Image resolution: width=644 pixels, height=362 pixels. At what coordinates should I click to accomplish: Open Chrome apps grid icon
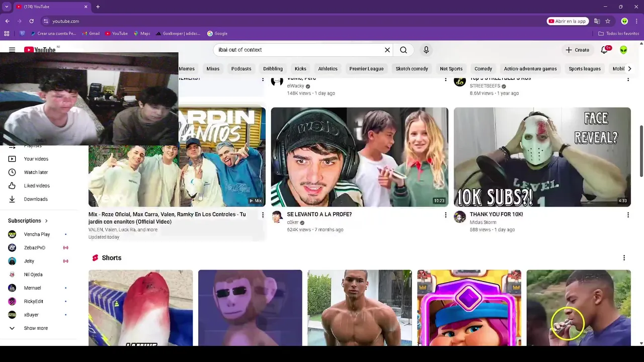7,34
